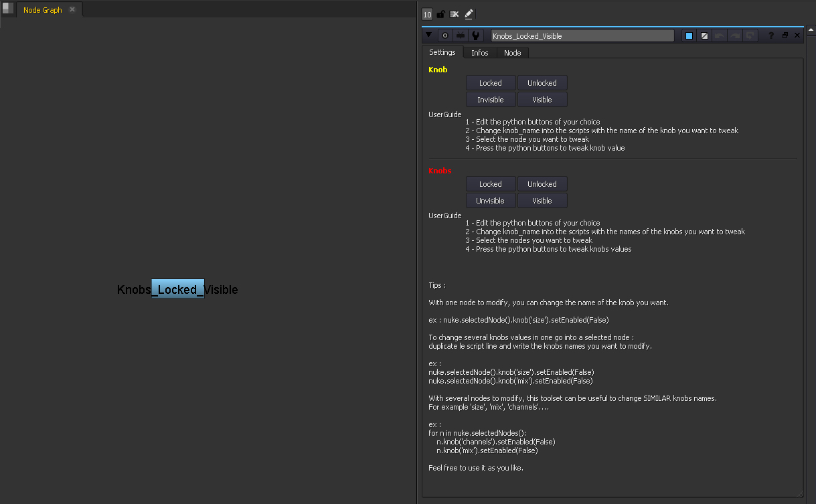This screenshot has height=504, width=816.
Task: Click the pane layout icon beside Node Graph
Action: tap(7, 9)
